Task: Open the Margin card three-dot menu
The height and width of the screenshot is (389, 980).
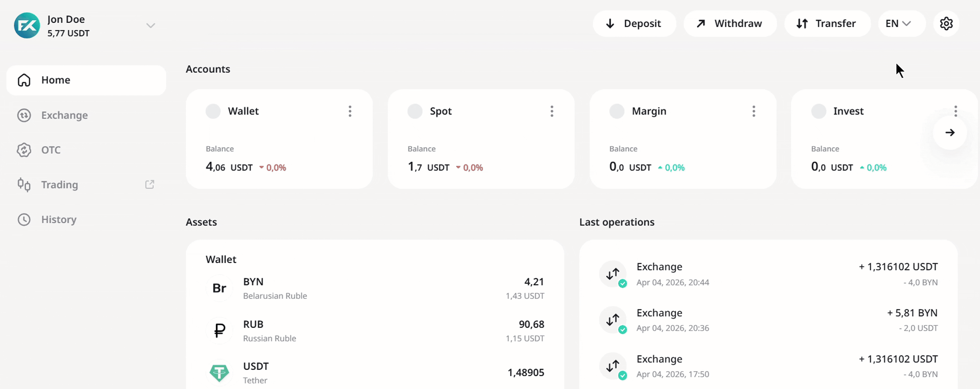Action: [x=754, y=111]
